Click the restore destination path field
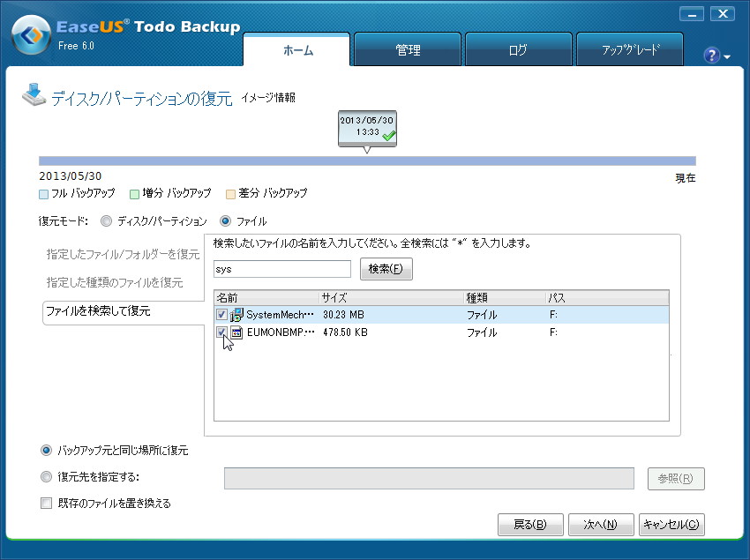Screen dimensions: 750x560 click(x=429, y=479)
